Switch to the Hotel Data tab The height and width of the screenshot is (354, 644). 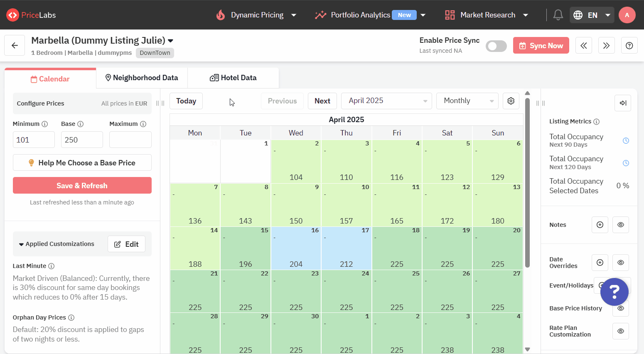(x=233, y=78)
